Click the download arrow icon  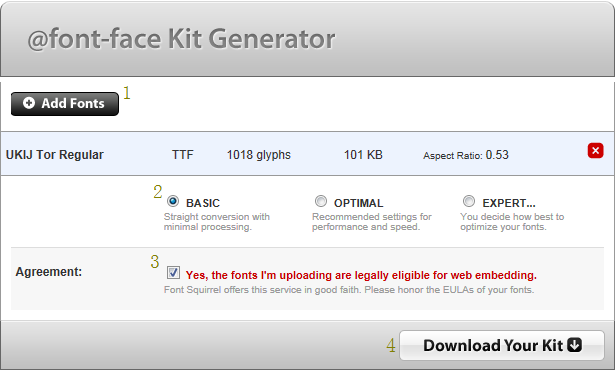coord(574,345)
